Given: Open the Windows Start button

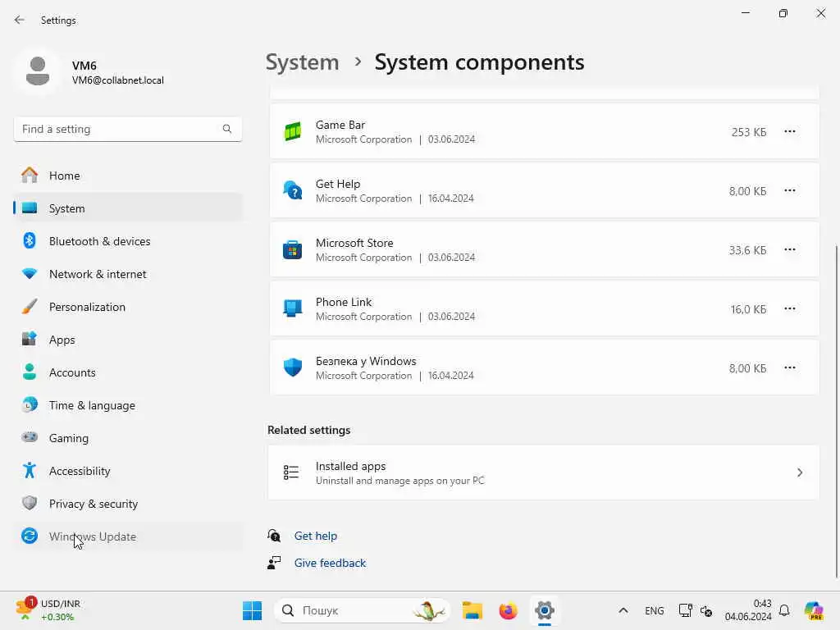Looking at the screenshot, I should point(253,610).
